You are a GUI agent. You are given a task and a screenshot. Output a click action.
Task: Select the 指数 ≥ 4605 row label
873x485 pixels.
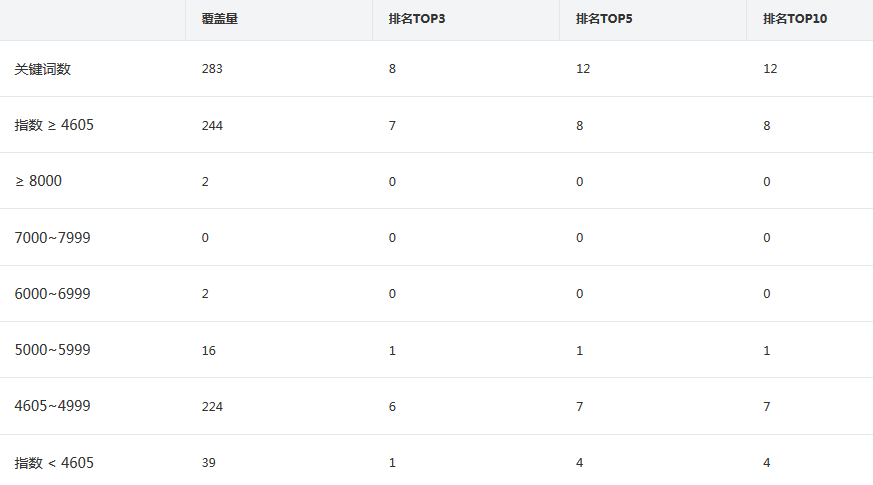(54, 125)
